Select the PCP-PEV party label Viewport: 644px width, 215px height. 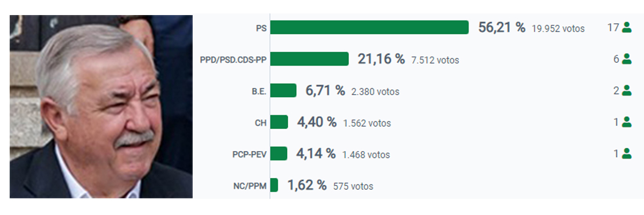(250, 155)
